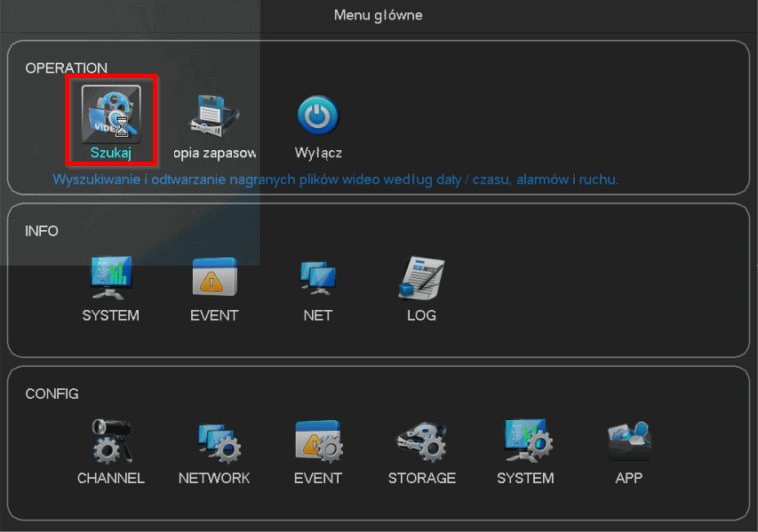The width and height of the screenshot is (758, 532).
Task: Open the Szukaj video search icon
Action: pos(111,113)
